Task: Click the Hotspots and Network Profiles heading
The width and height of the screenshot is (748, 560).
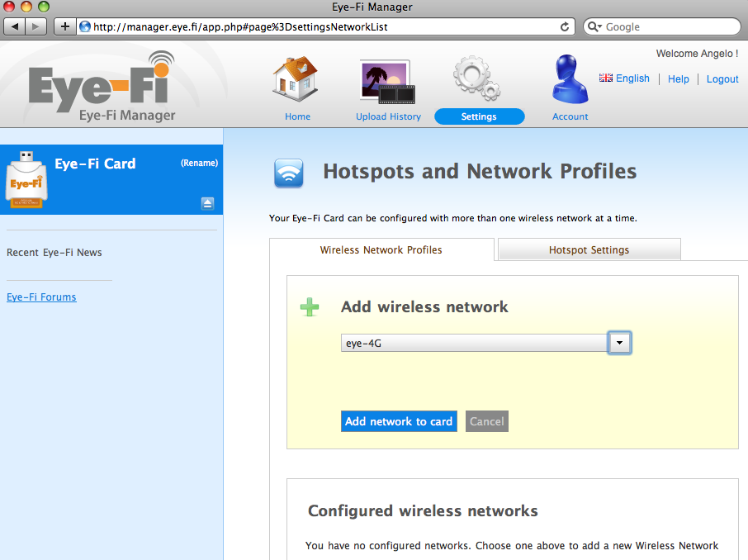Action: tap(480, 172)
